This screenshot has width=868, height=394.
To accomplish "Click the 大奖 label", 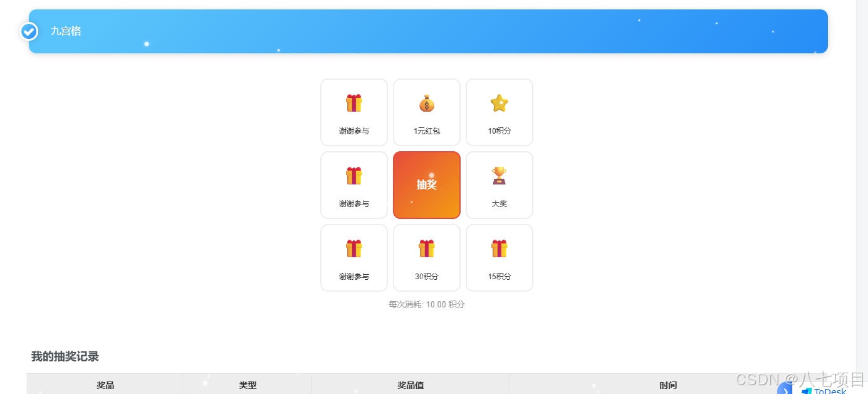I will [499, 204].
